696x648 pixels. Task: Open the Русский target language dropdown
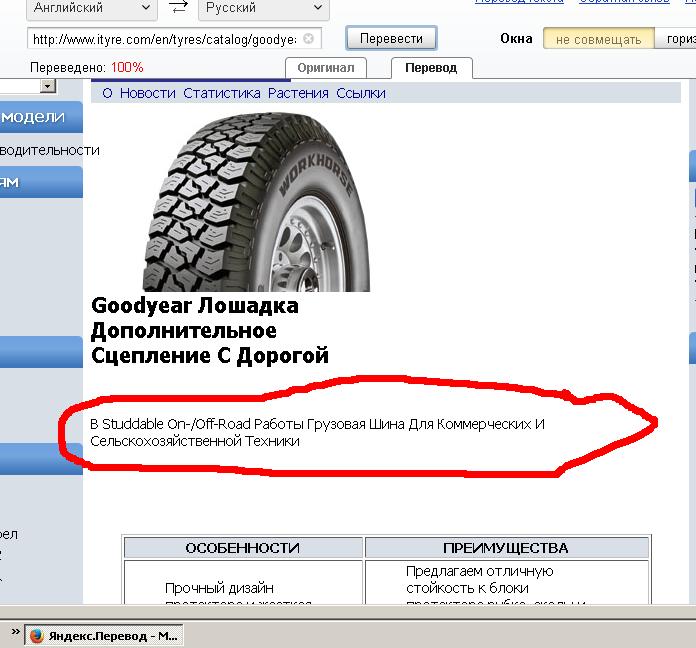pos(260,8)
